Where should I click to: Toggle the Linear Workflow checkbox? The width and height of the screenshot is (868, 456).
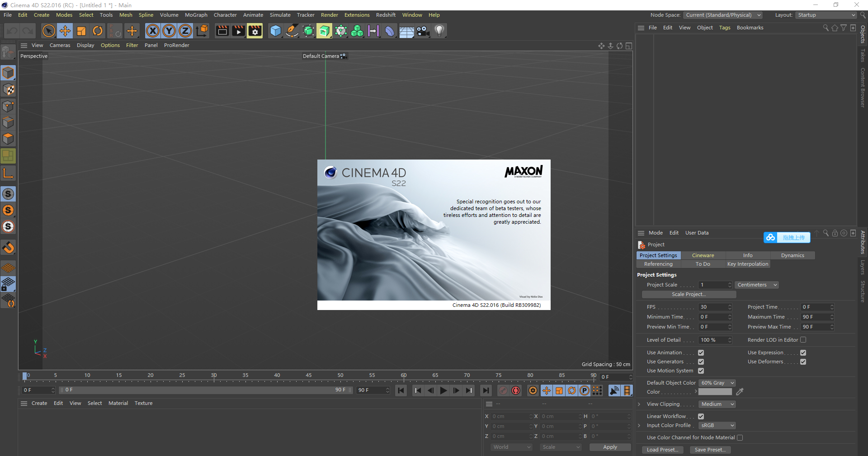tap(701, 416)
